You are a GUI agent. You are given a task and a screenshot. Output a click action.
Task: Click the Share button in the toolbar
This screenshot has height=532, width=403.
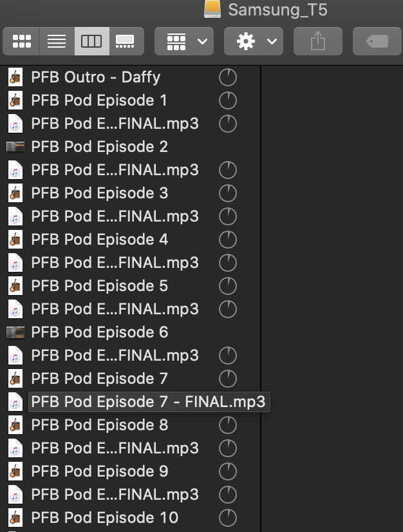[x=318, y=41]
